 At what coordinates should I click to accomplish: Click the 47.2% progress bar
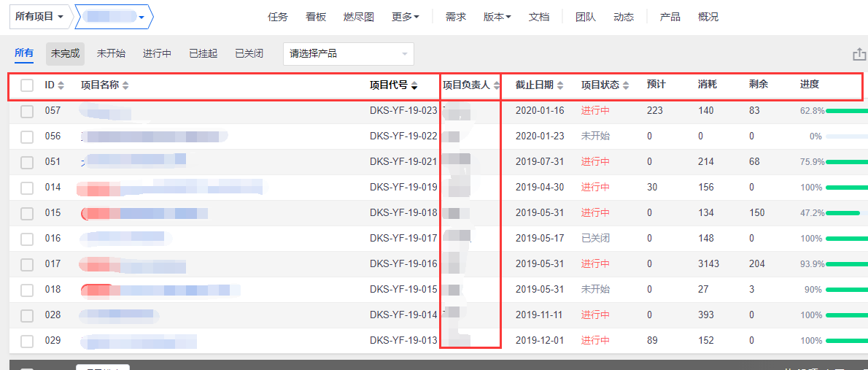tap(846, 212)
